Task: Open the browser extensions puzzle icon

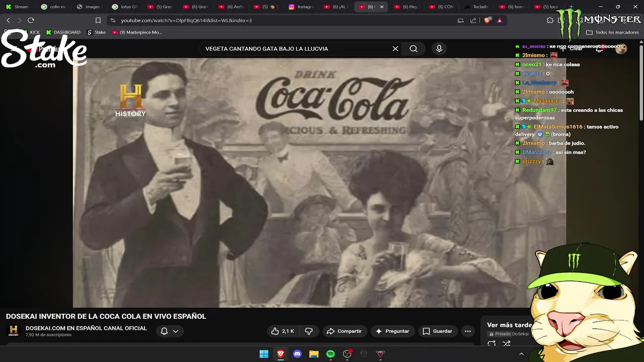Action: (x=550, y=20)
